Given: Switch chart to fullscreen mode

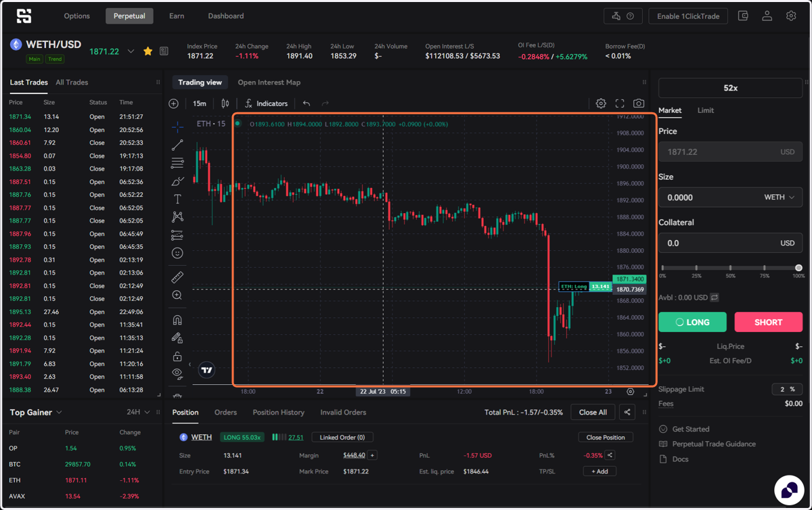Looking at the screenshot, I should 620,103.
